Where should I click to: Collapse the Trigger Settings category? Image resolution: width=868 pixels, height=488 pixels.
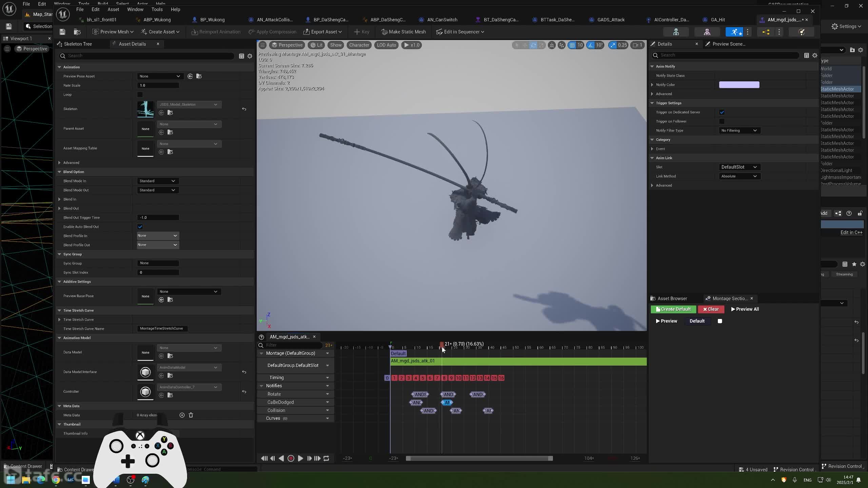652,103
